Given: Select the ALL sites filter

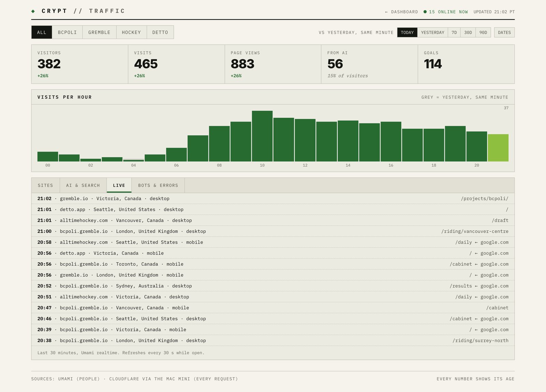Looking at the screenshot, I should (x=42, y=32).
